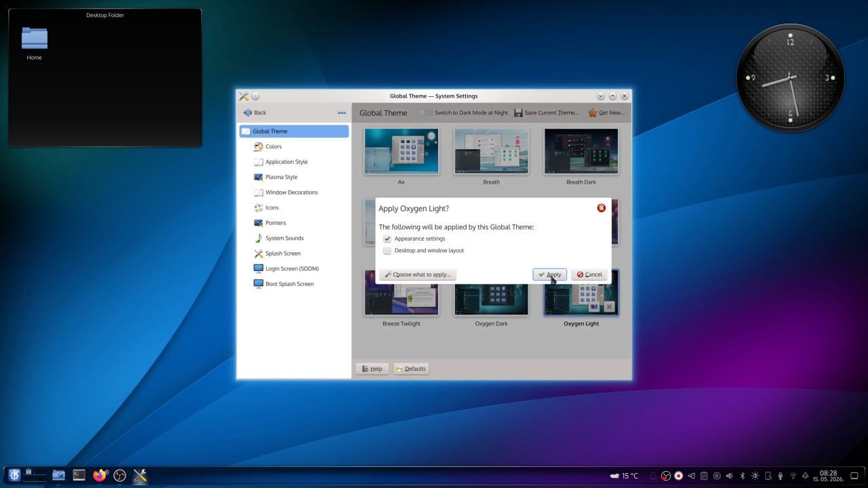Open Login Screen (SDDM) settings
868x488 pixels.
[294, 268]
